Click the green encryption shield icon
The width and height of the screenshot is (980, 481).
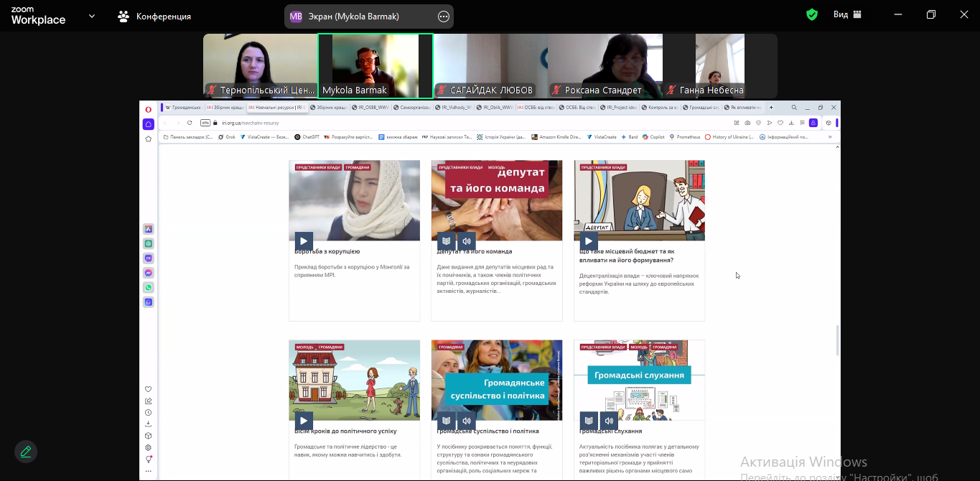click(812, 14)
